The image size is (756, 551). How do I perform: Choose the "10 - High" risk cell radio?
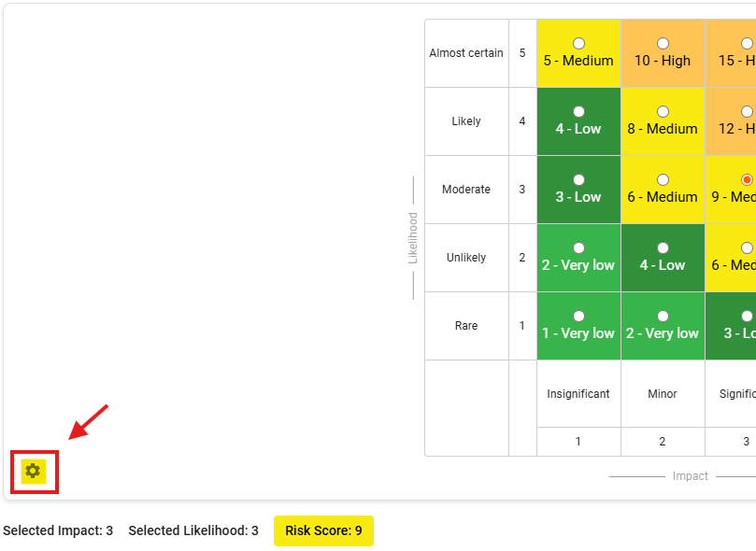pos(663,44)
